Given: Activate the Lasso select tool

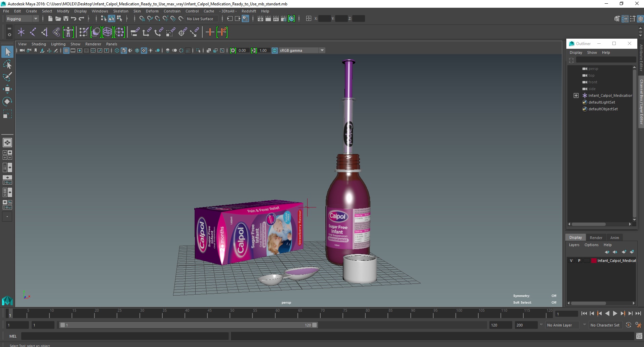Looking at the screenshot, I should click(7, 64).
